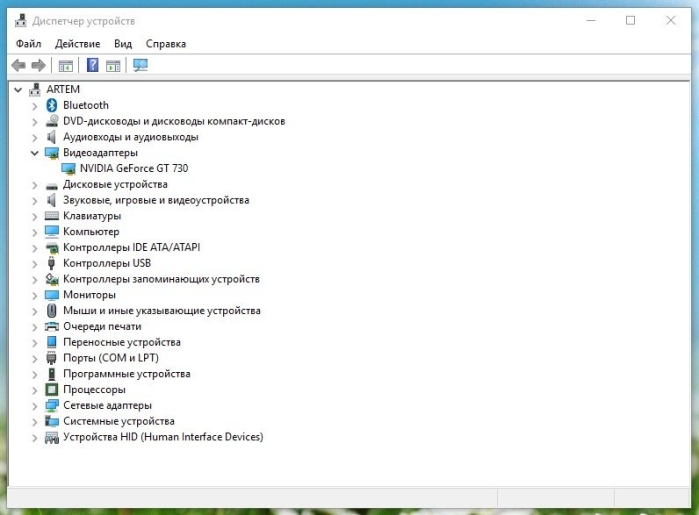Viewport: 699px width, 515px height.
Task: Expand Программные устройства chevron
Action: coord(34,374)
